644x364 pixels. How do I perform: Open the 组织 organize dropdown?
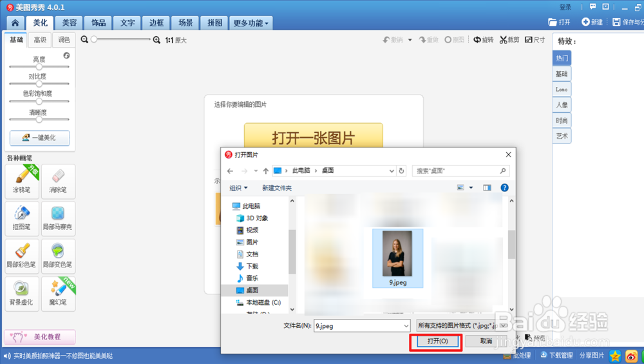coord(238,187)
